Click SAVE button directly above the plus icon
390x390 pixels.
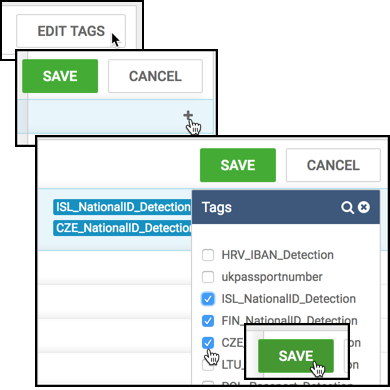pos(60,76)
